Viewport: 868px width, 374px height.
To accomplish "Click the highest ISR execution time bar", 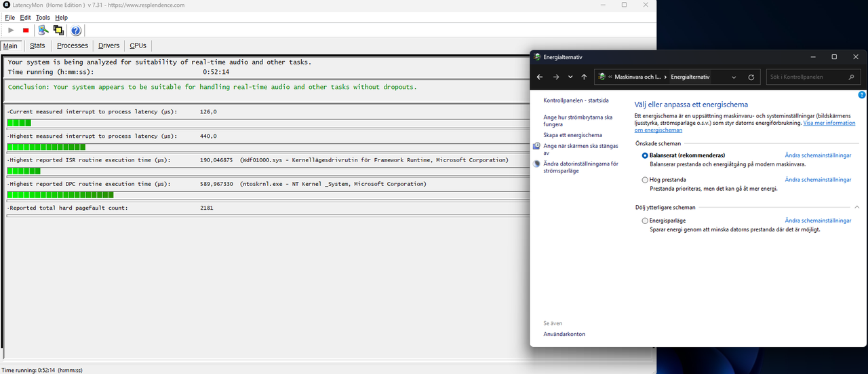I will click(24, 171).
